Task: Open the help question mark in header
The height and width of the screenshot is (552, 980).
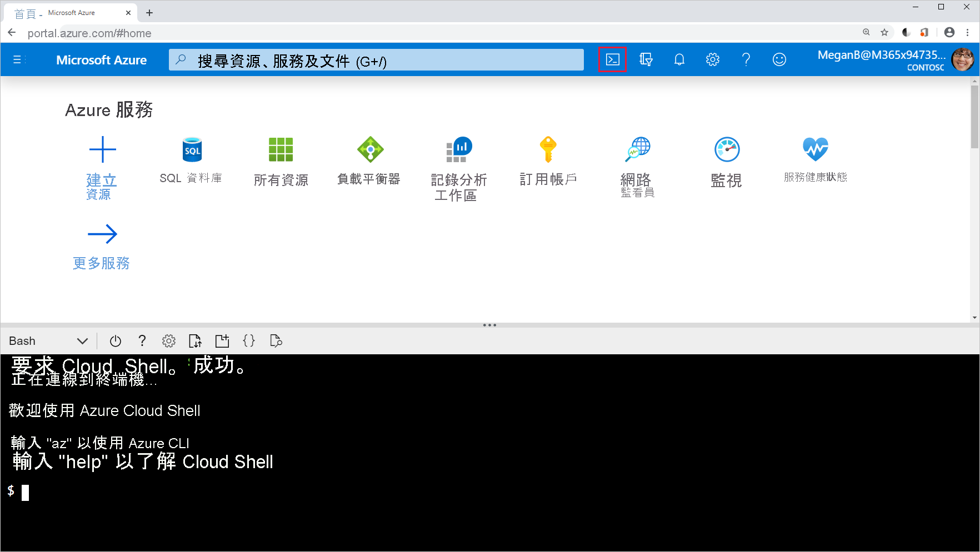Action: coord(746,59)
